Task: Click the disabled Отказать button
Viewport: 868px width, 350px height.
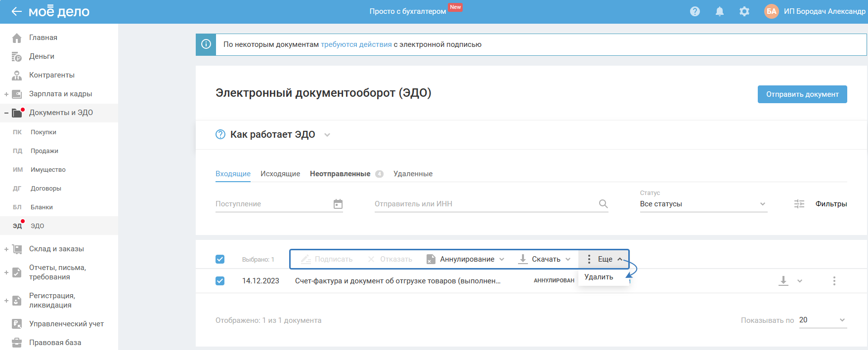Action: tap(391, 259)
